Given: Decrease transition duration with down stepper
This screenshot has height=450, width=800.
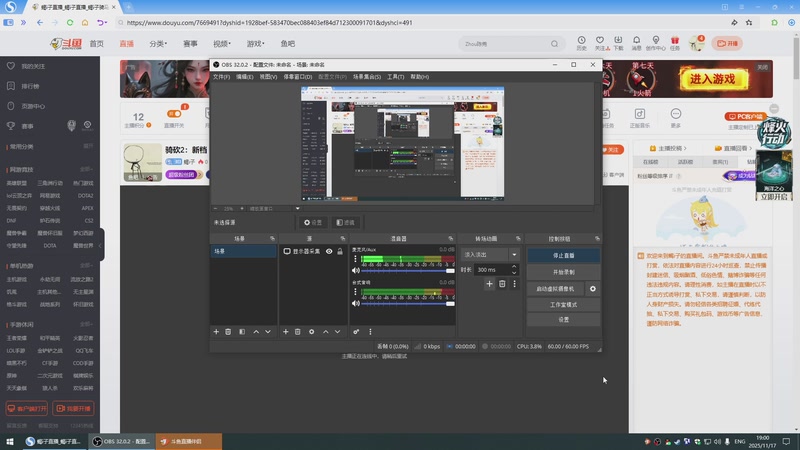Looking at the screenshot, I should coord(514,272).
